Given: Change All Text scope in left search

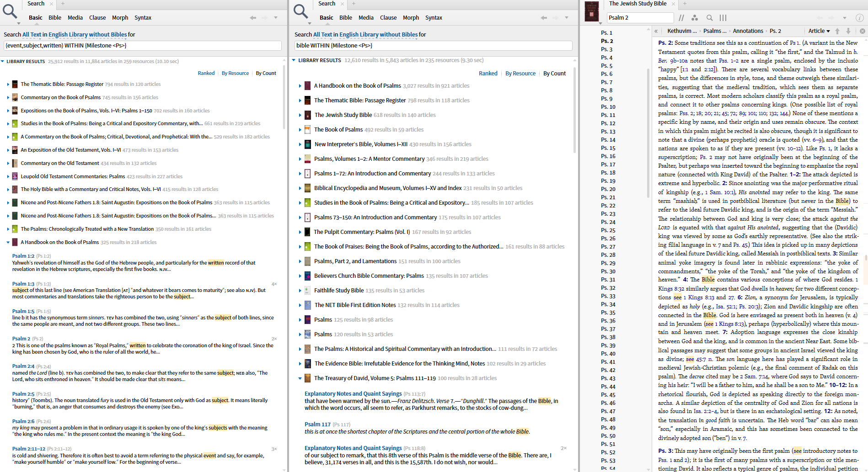Looking at the screenshot, I should click(x=32, y=35).
